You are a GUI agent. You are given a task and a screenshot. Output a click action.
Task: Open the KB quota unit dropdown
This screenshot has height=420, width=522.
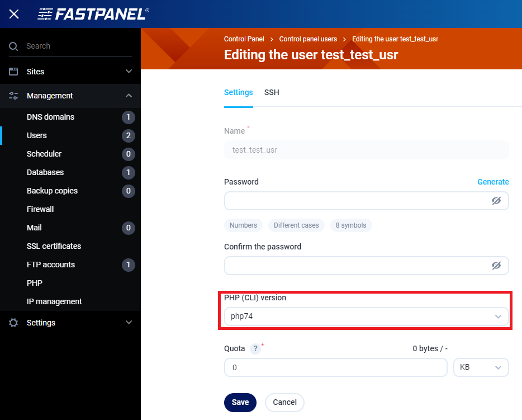pos(481,367)
